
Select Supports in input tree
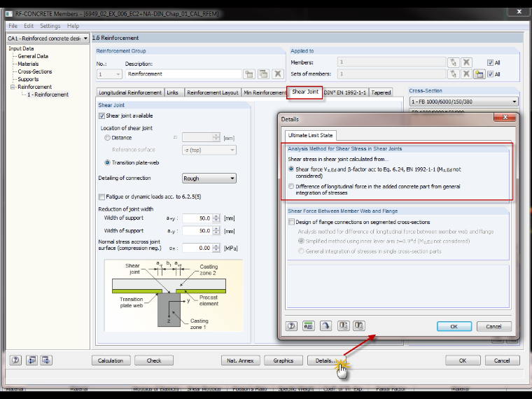[28, 79]
